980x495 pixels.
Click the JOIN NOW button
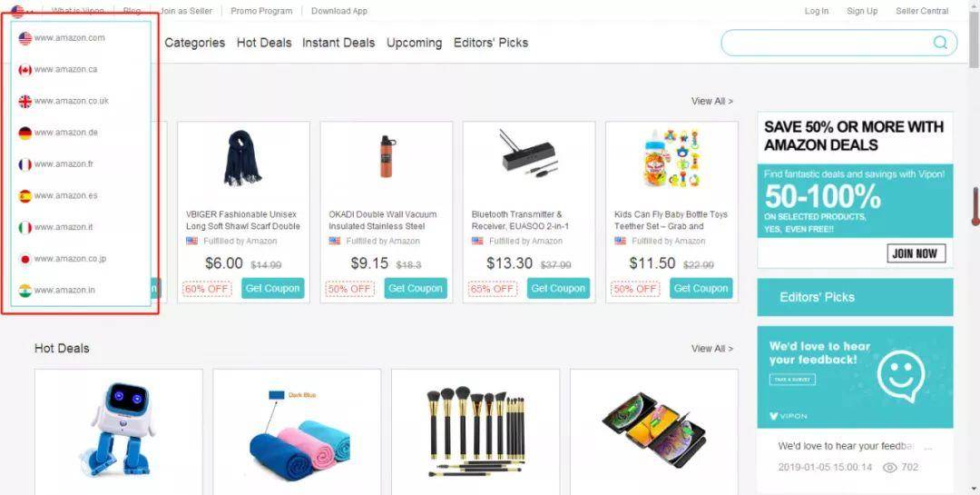click(x=916, y=253)
